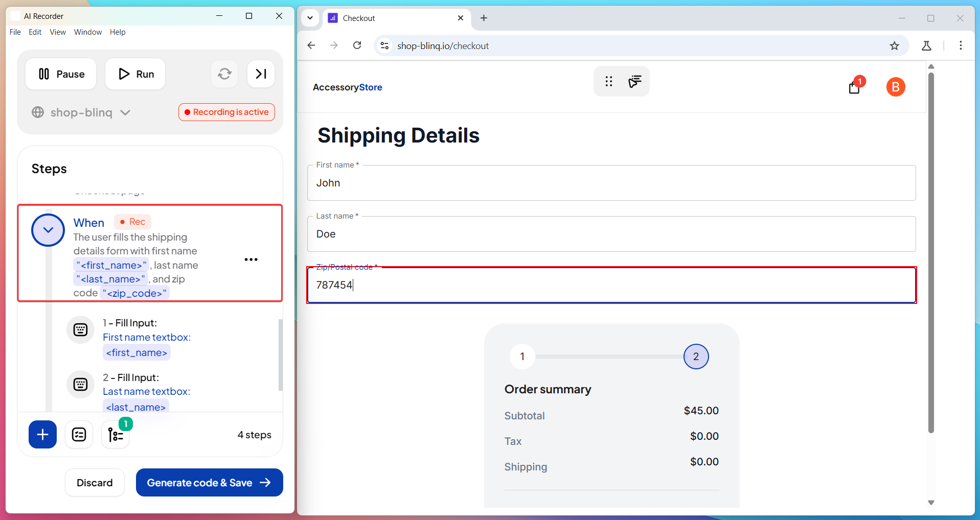Run the recorded steps
The width and height of the screenshot is (980, 520).
click(x=135, y=74)
